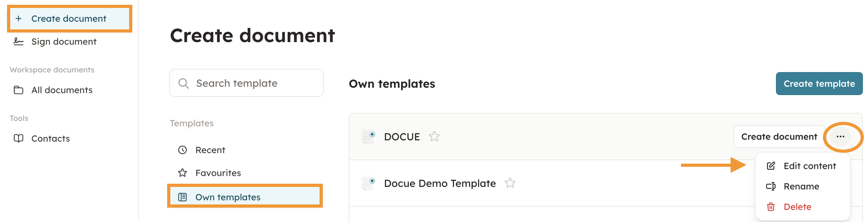Choose Rename in the template menu
This screenshot has height=222, width=868.
click(x=801, y=186)
